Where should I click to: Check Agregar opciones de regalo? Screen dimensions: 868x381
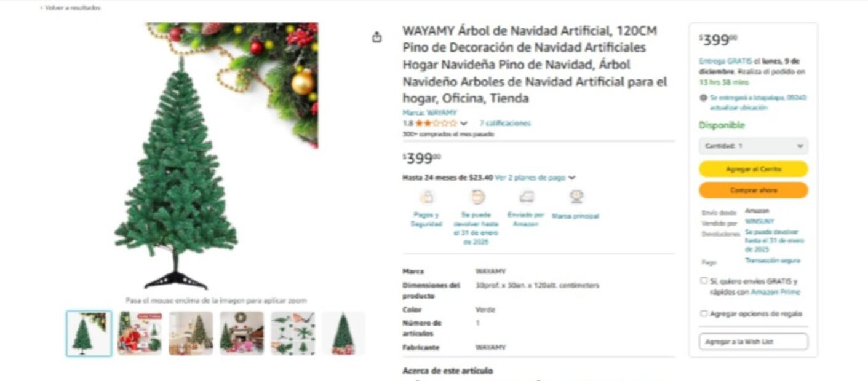(704, 313)
